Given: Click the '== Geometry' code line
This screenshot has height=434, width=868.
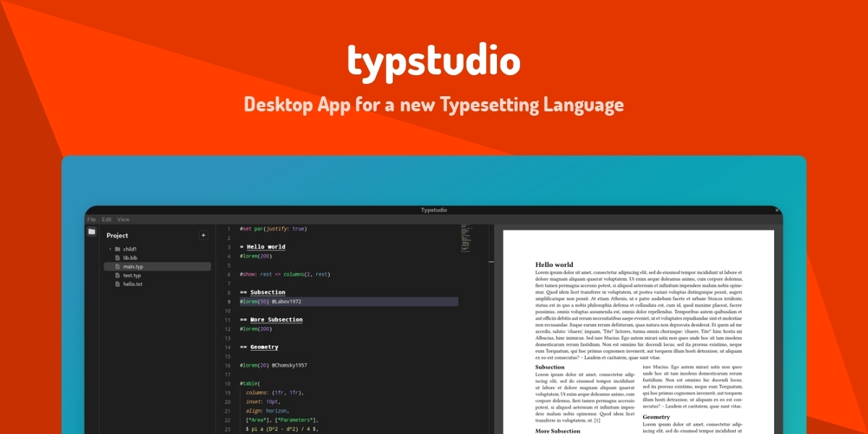Looking at the screenshot, I should point(259,347).
